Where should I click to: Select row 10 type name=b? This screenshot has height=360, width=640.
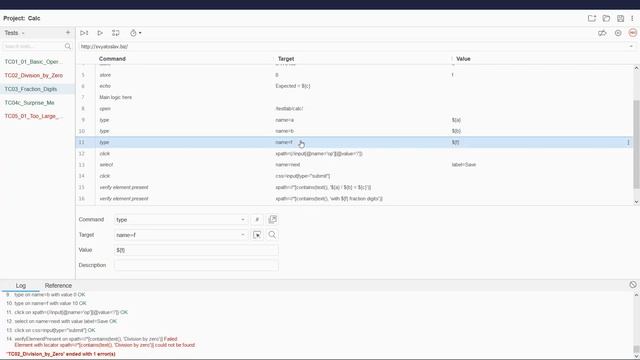(x=354, y=131)
